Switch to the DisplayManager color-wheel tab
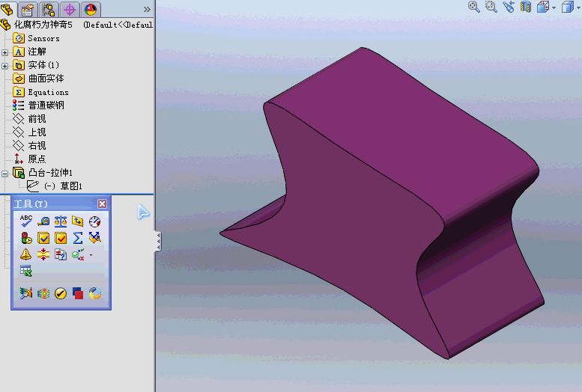This screenshot has height=392, width=582. tap(91, 10)
